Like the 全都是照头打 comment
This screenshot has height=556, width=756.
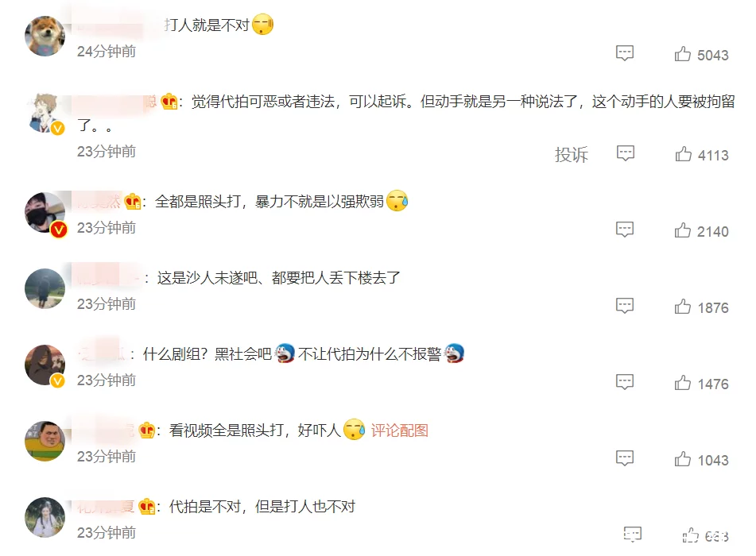(x=701, y=231)
